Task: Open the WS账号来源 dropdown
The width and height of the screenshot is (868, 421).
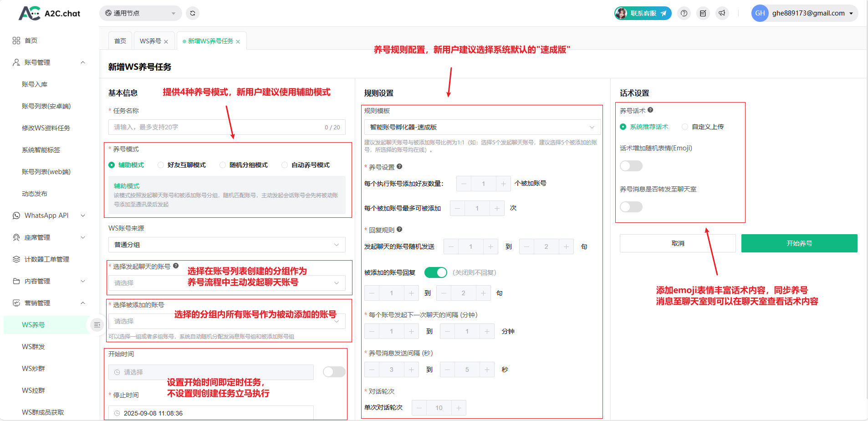Action: tap(226, 245)
